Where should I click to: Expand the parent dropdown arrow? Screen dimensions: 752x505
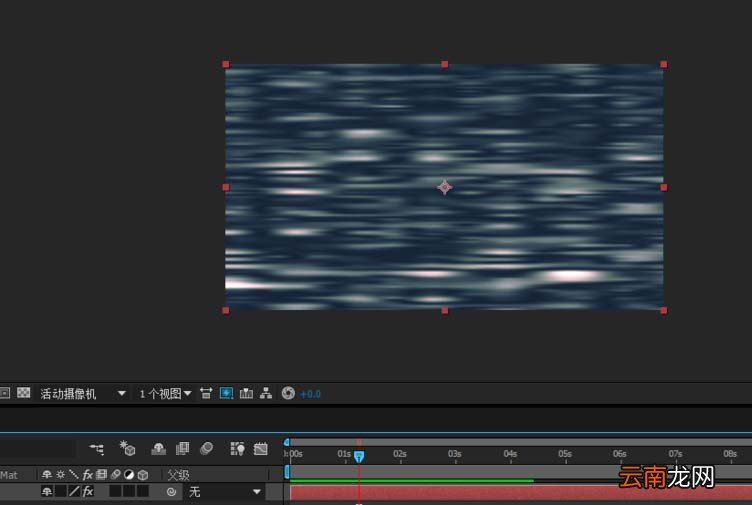coord(257,492)
